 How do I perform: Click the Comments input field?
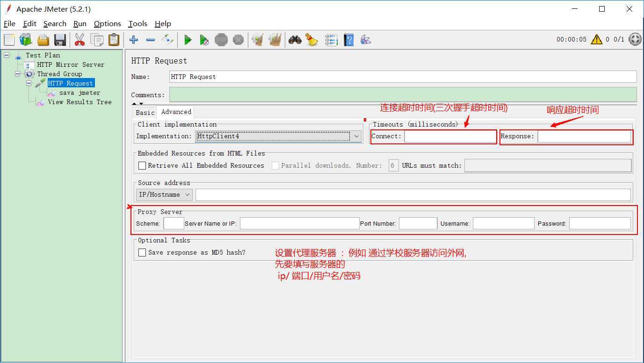click(x=403, y=94)
